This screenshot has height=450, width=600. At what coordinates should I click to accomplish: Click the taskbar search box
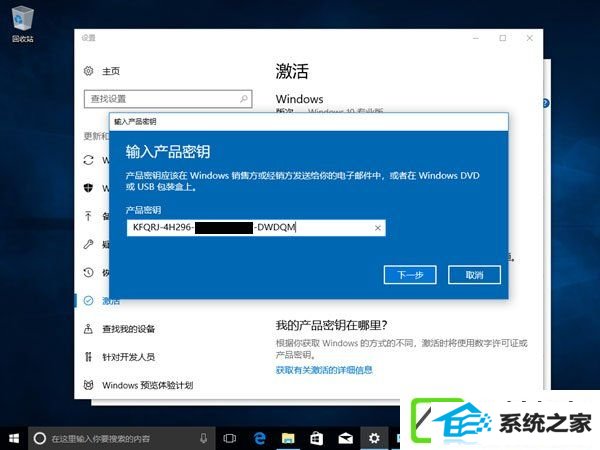[121, 439]
